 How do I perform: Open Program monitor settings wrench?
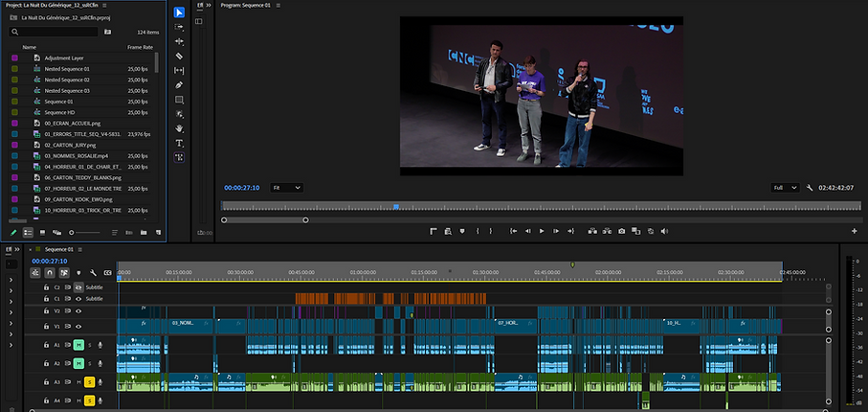[x=810, y=188]
